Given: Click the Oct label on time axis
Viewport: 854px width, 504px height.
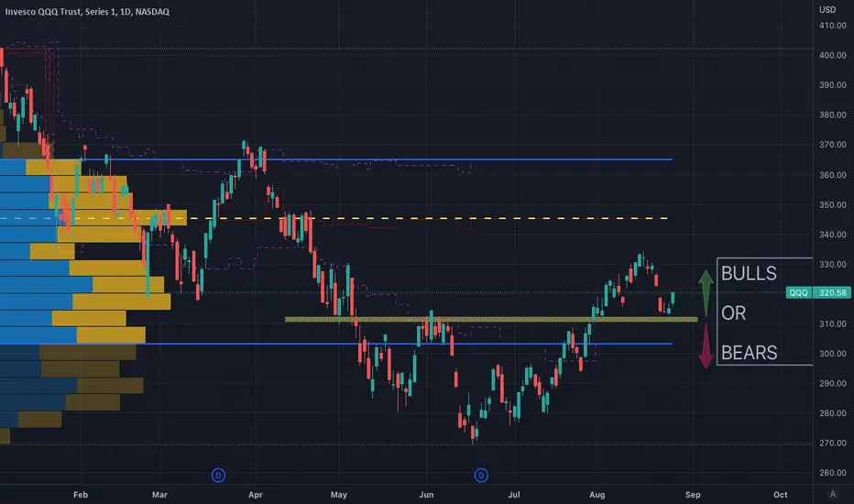Looking at the screenshot, I should [781, 495].
